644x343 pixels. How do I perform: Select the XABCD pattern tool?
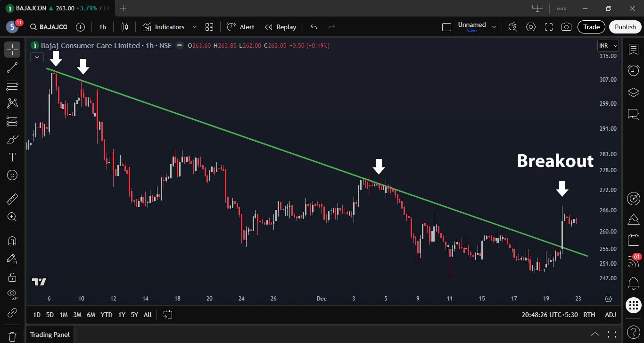click(x=12, y=103)
